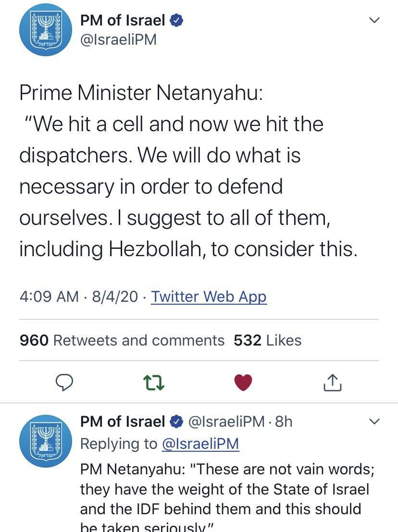Open profile picture on the reply tweet
The width and height of the screenshot is (398, 532).
(42, 441)
